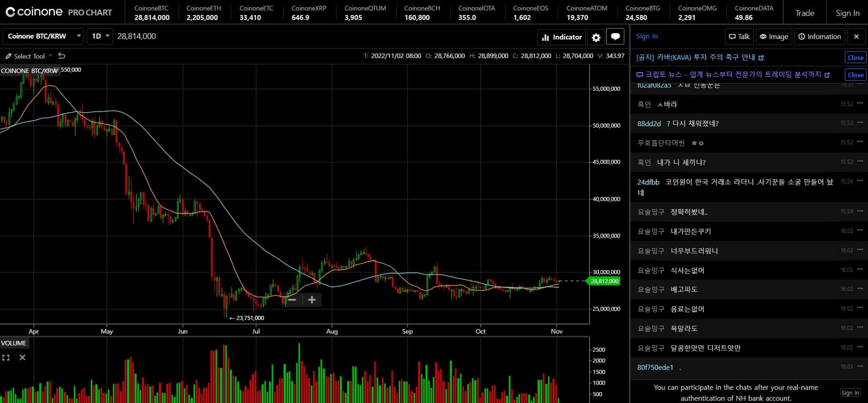Toggle the chat speech-bubble button
Image resolution: width=868 pixels, height=403 pixels.
coord(615,37)
